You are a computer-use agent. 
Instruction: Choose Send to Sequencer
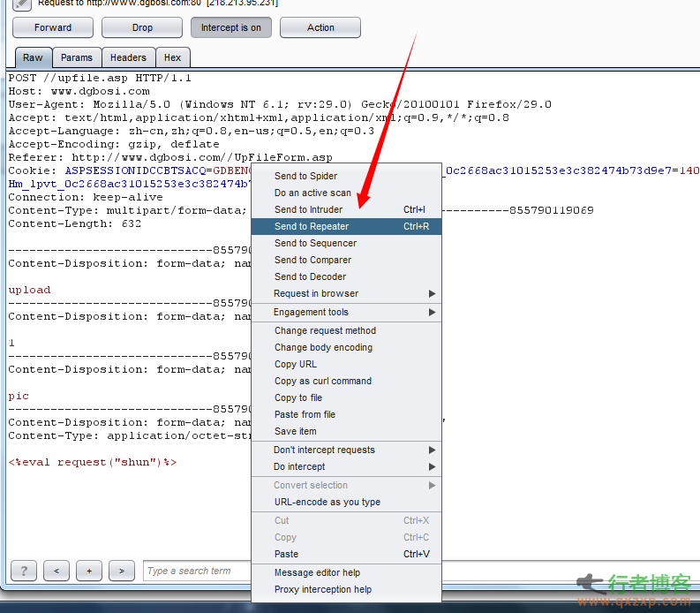[346, 243]
